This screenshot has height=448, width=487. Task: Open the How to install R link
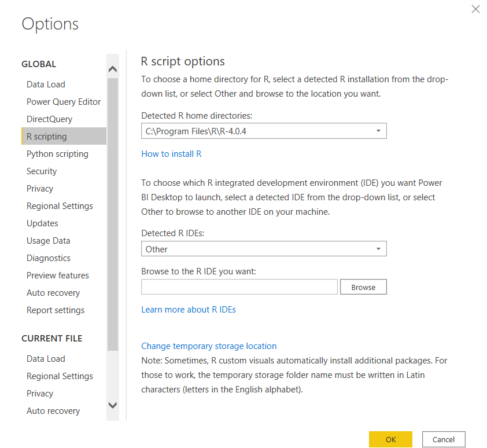coord(171,154)
